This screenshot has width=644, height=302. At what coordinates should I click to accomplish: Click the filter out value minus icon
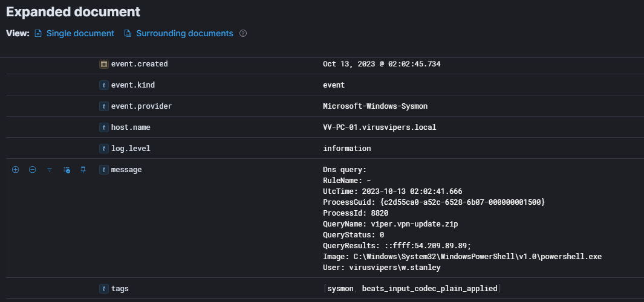coord(33,170)
